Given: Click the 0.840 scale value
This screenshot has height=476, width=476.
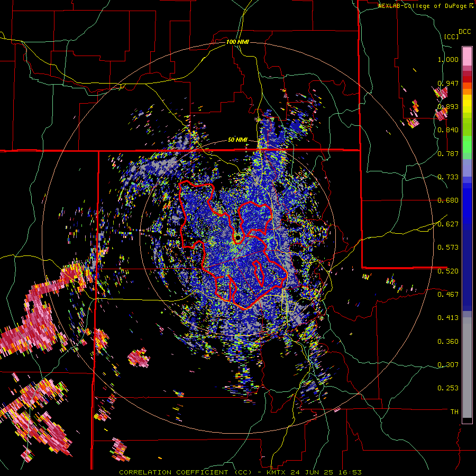Looking at the screenshot, I should tap(448, 130).
